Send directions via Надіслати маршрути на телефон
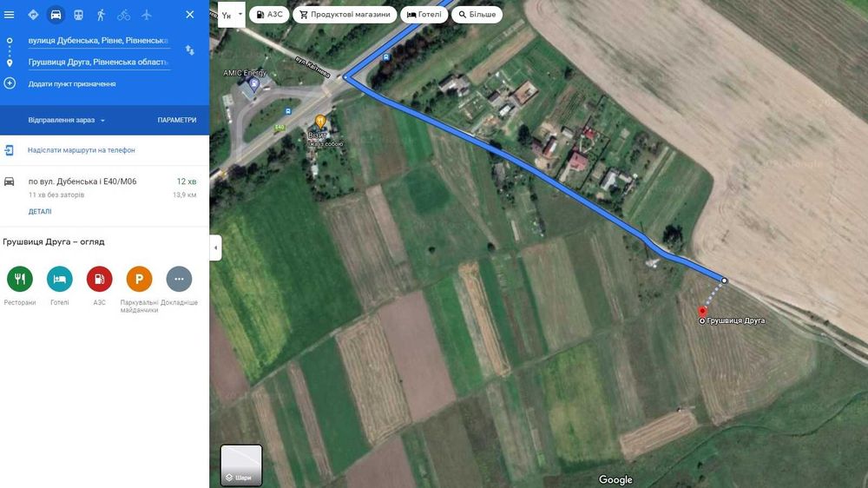This screenshot has height=488, width=868. (81, 150)
